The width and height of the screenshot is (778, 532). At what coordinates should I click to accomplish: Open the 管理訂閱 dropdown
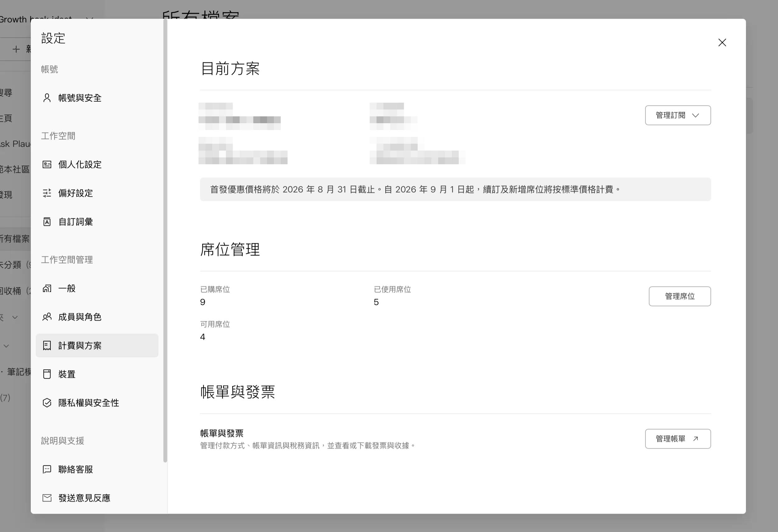point(678,115)
